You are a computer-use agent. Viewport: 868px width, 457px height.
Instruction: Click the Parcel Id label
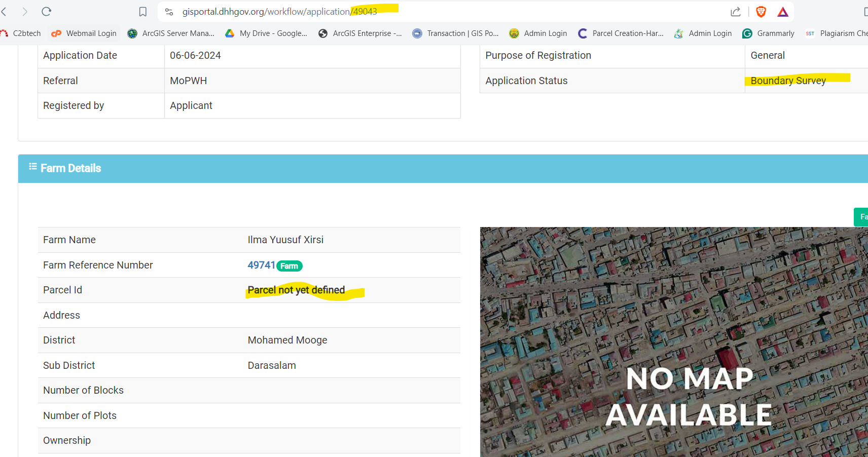[62, 290]
